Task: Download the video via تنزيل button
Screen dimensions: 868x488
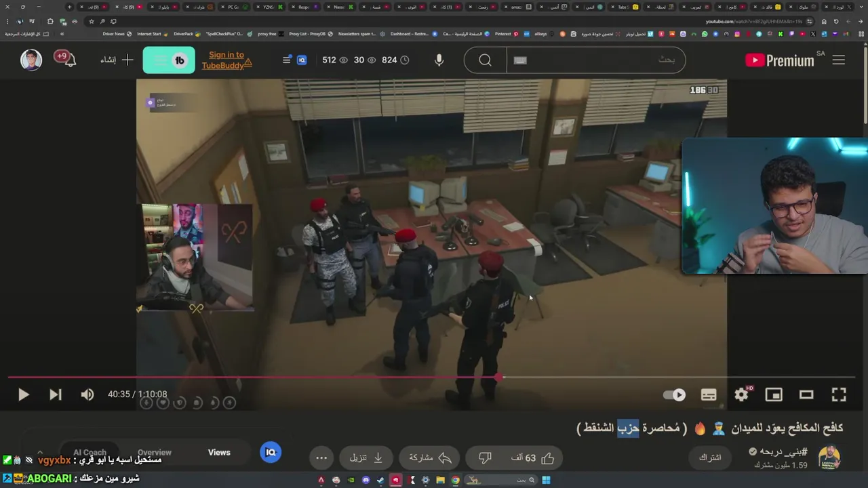Action: pos(366,458)
